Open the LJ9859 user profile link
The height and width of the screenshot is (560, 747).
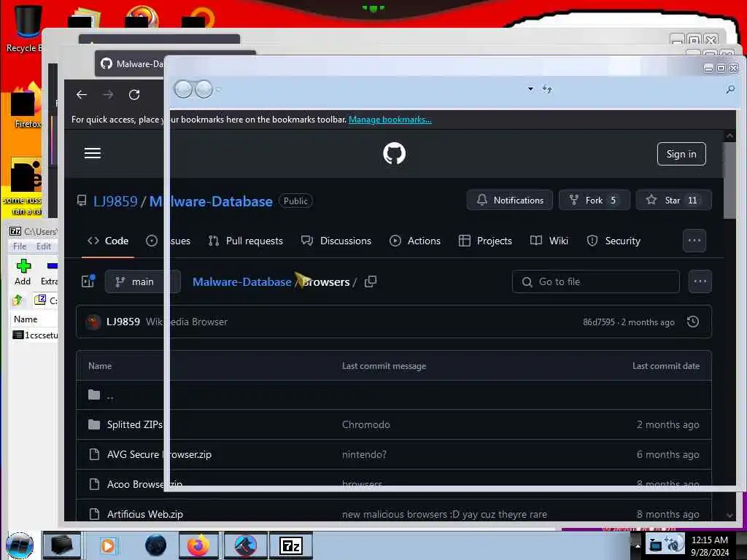tap(115, 201)
